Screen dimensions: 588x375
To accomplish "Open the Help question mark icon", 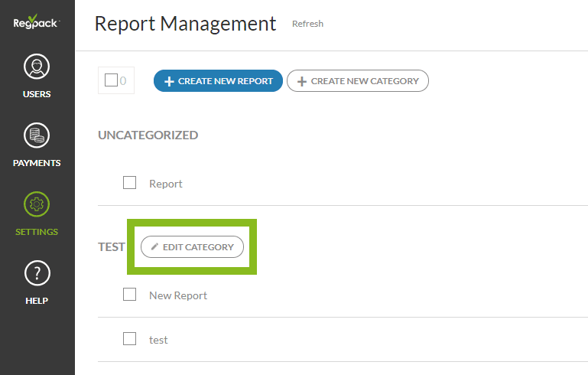I will 37,273.
